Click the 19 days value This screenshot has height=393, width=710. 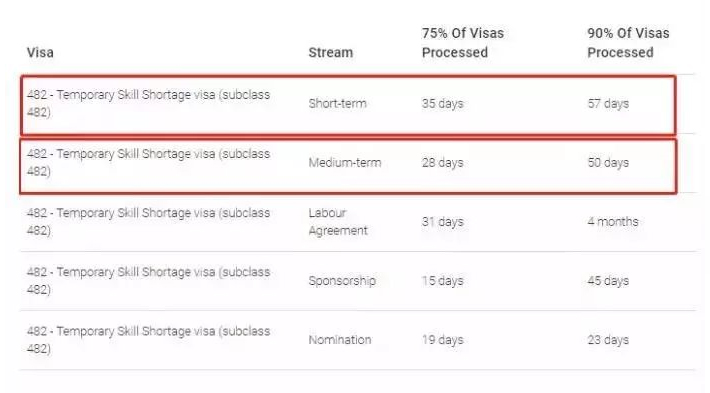[442, 340]
